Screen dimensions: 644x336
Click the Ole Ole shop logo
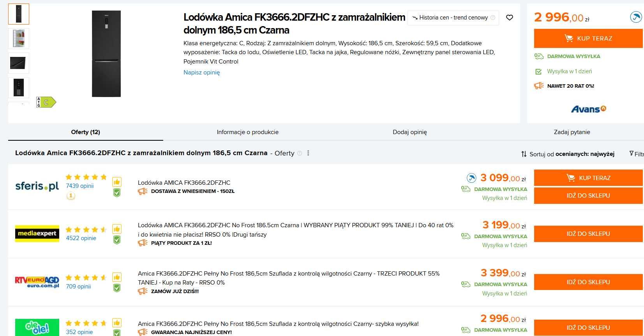(37, 327)
